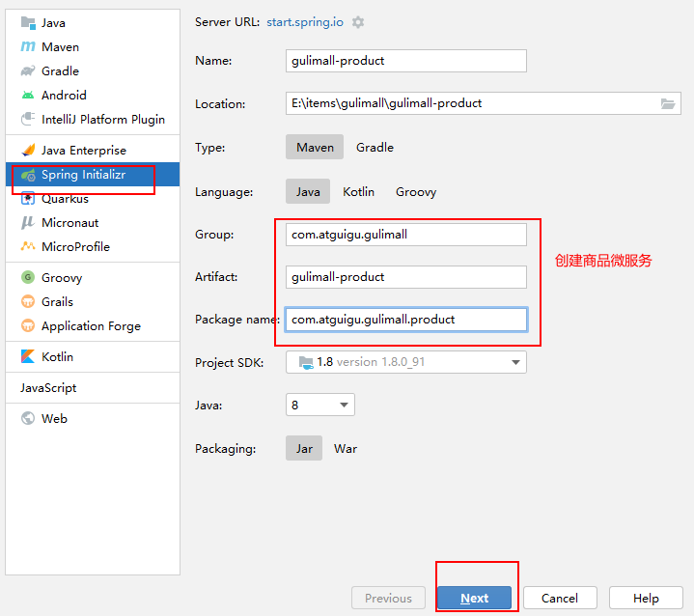
Task: Choose Groovy as language option
Action: click(x=416, y=191)
